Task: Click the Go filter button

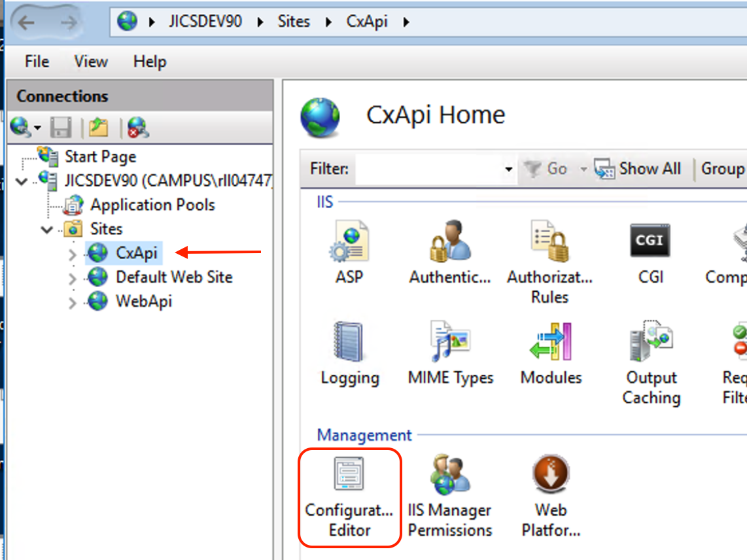Action: tap(546, 169)
